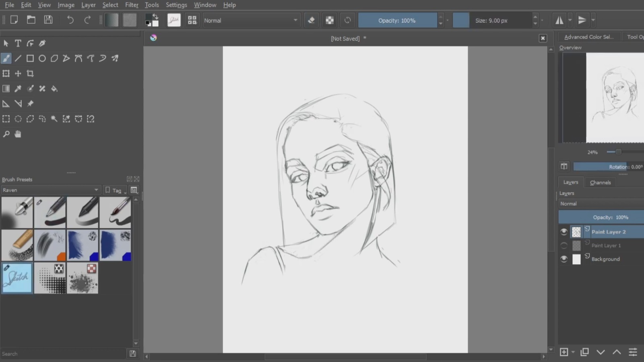Select the Text tool
Screen dimensions: 644x362
(x=18, y=43)
